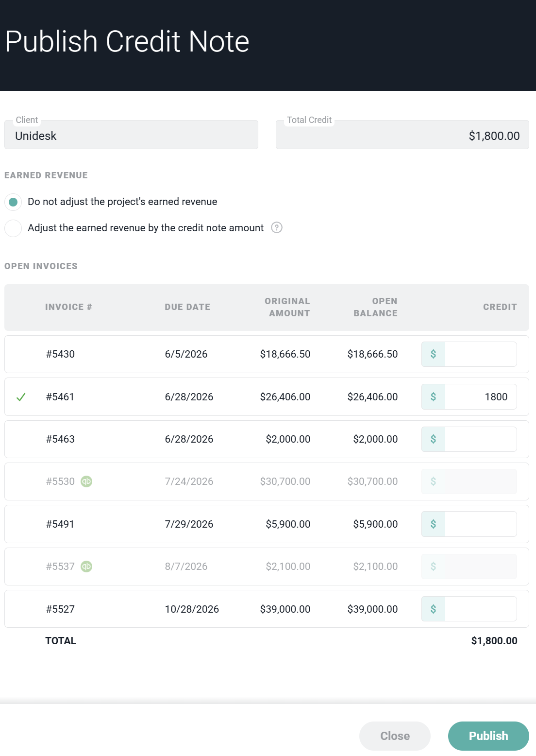The width and height of the screenshot is (536, 756).
Task: Click the dollar sign icon for invoice #5491
Action: point(433,524)
